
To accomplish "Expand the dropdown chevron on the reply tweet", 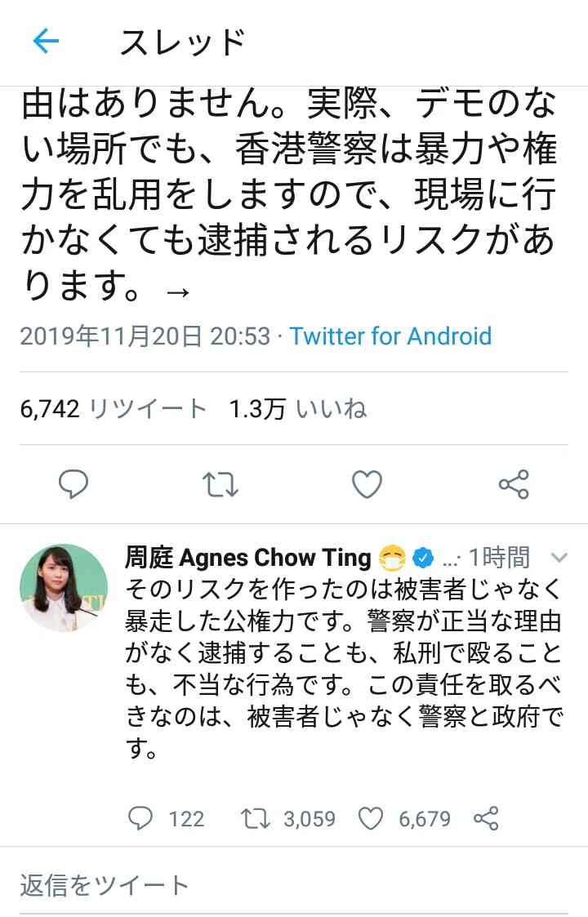I will click(559, 558).
